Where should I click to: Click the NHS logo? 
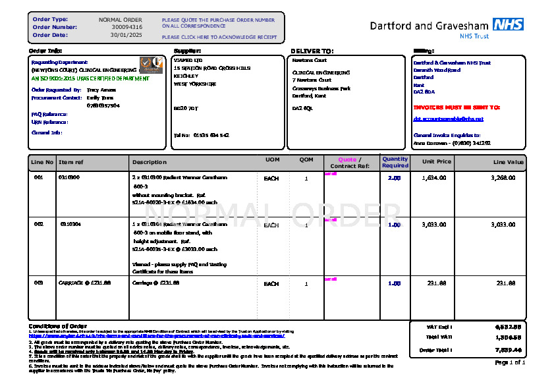point(508,24)
